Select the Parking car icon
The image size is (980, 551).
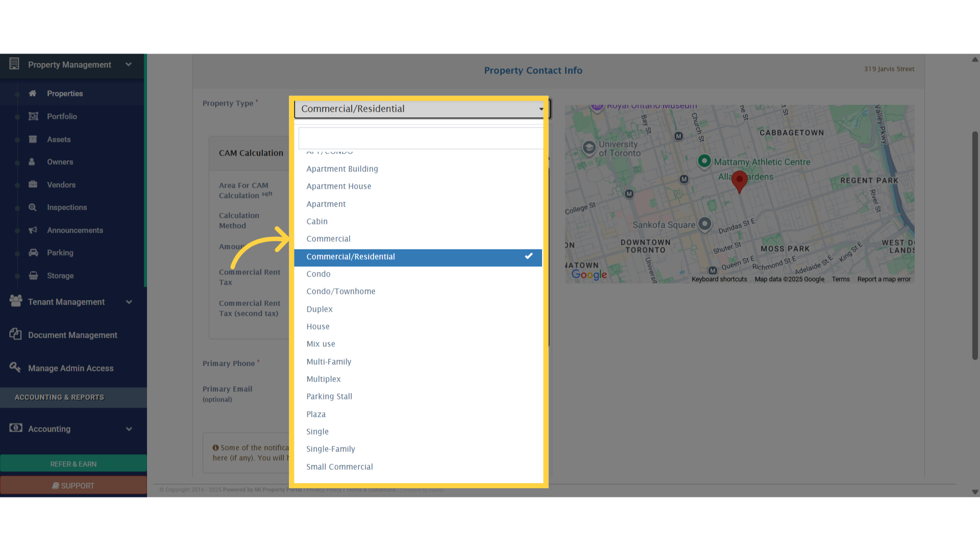tap(33, 253)
